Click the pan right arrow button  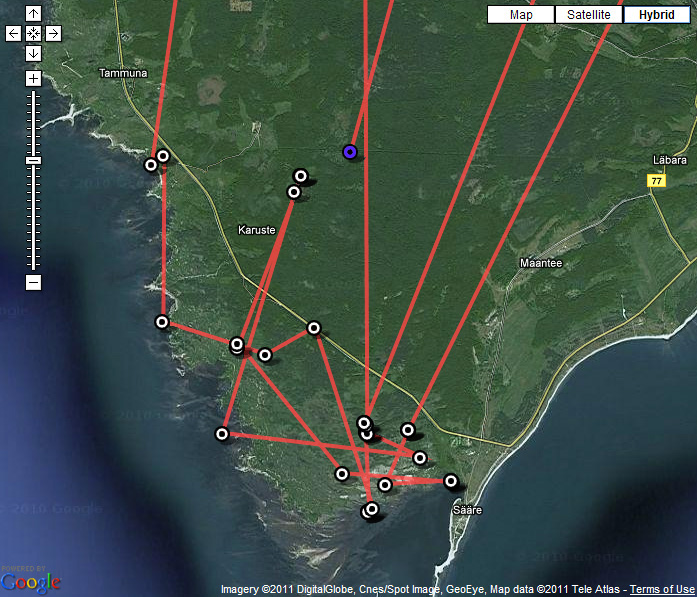pyautogui.click(x=53, y=33)
